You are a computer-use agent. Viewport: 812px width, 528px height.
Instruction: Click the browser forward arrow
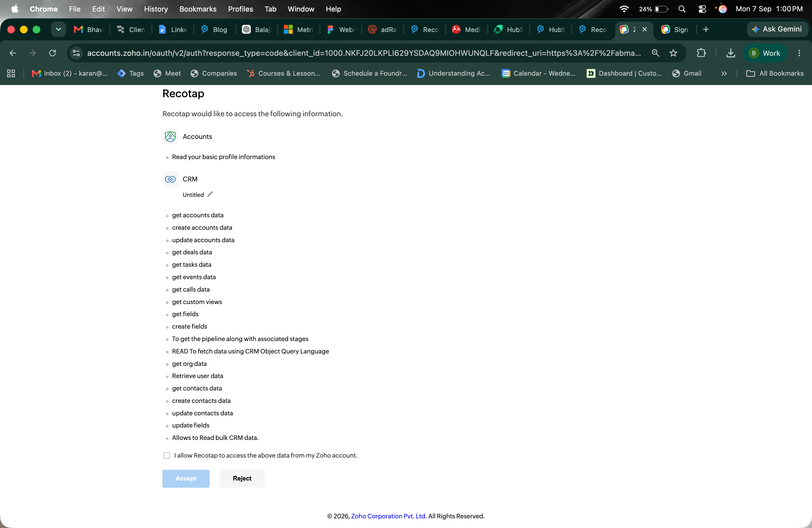pos(32,53)
